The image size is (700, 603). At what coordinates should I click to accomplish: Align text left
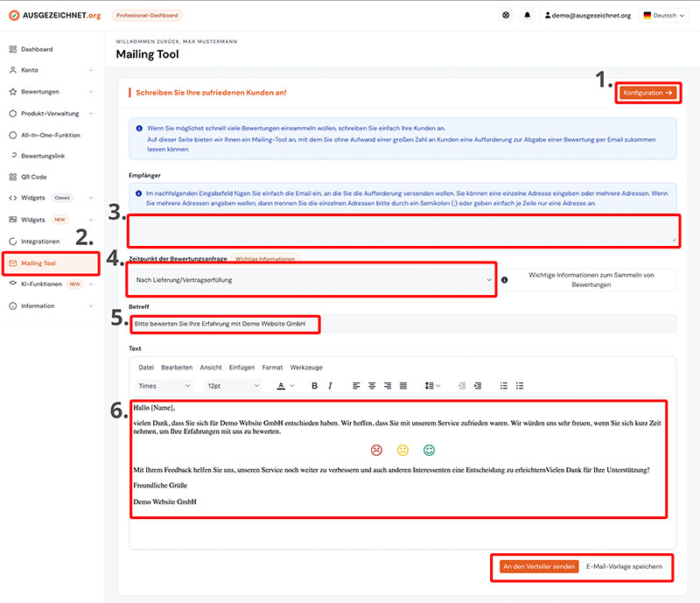[x=356, y=386]
